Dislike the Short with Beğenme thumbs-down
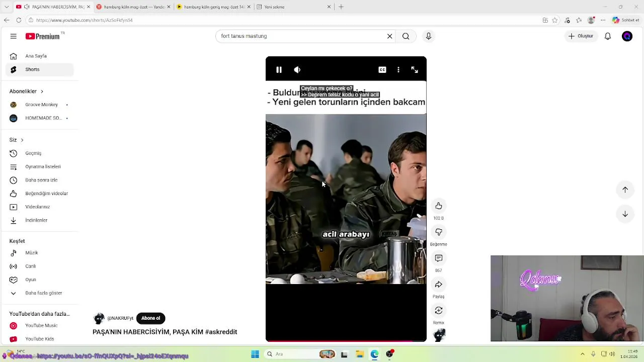The width and height of the screenshot is (644, 362). click(439, 232)
